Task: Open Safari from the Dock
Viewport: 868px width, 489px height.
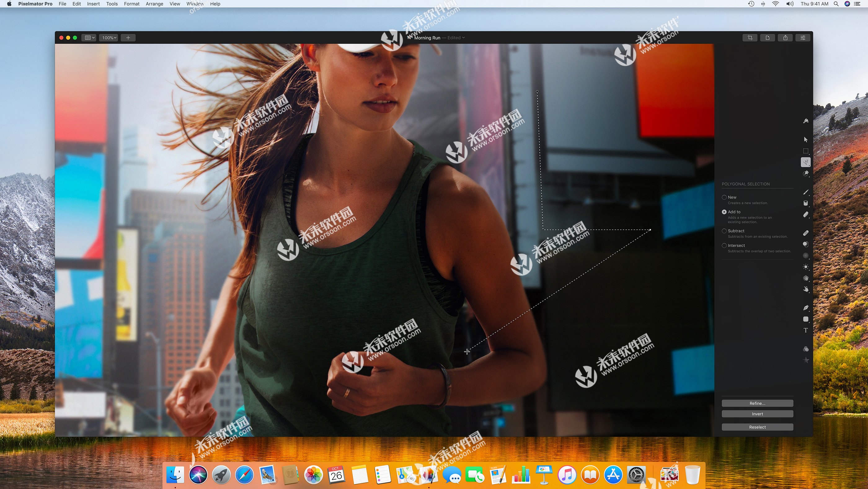Action: 244,474
